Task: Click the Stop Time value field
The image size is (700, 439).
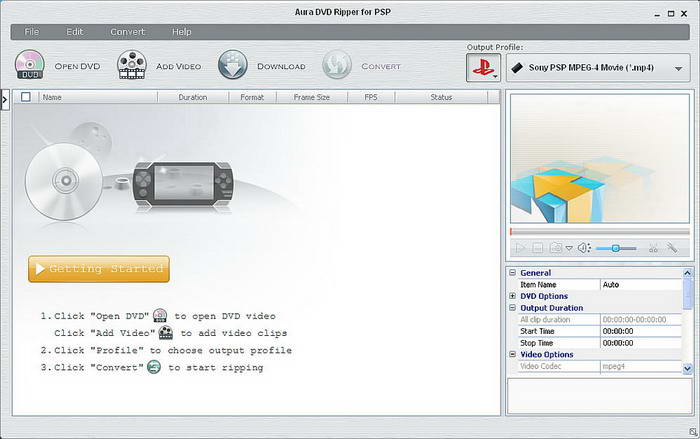Action: (641, 343)
